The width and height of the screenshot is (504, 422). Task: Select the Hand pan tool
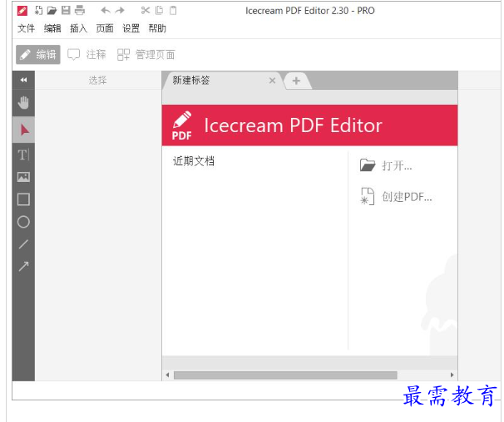coord(23,103)
